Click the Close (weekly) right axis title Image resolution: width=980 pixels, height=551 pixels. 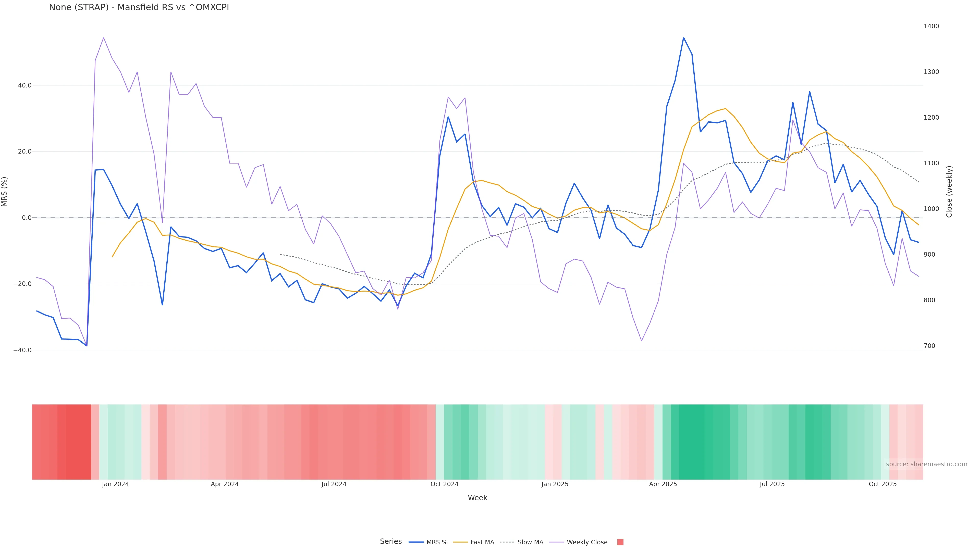(949, 191)
